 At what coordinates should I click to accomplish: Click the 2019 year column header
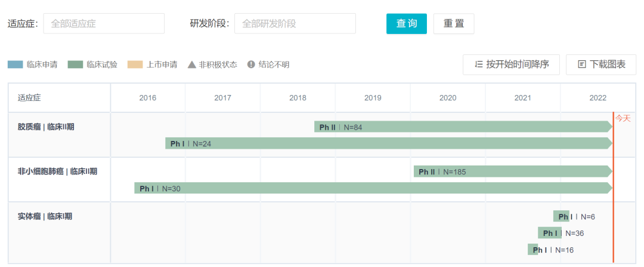click(x=373, y=98)
